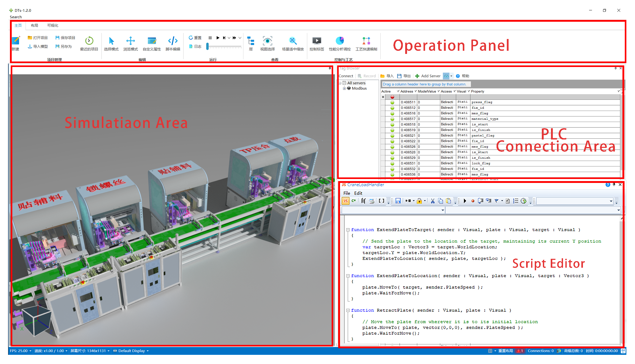Toggle the JS language button in script editor
The width and height of the screenshot is (635, 364).
(346, 201)
